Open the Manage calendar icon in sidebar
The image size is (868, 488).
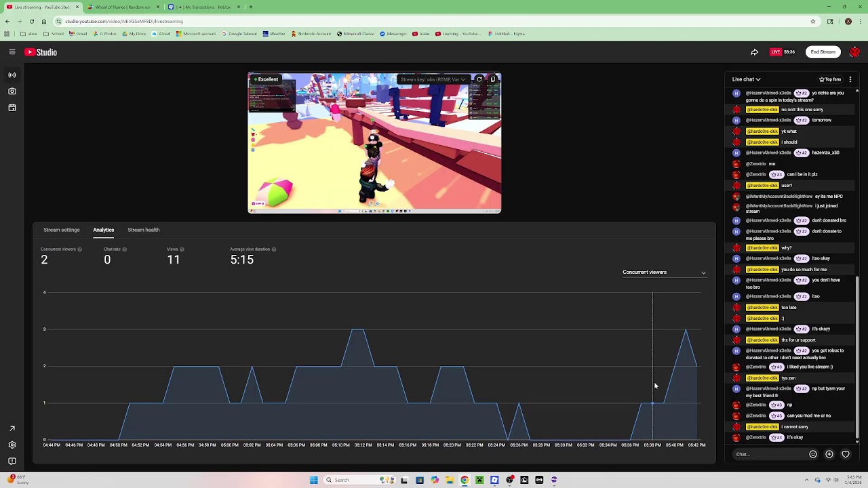point(12,108)
